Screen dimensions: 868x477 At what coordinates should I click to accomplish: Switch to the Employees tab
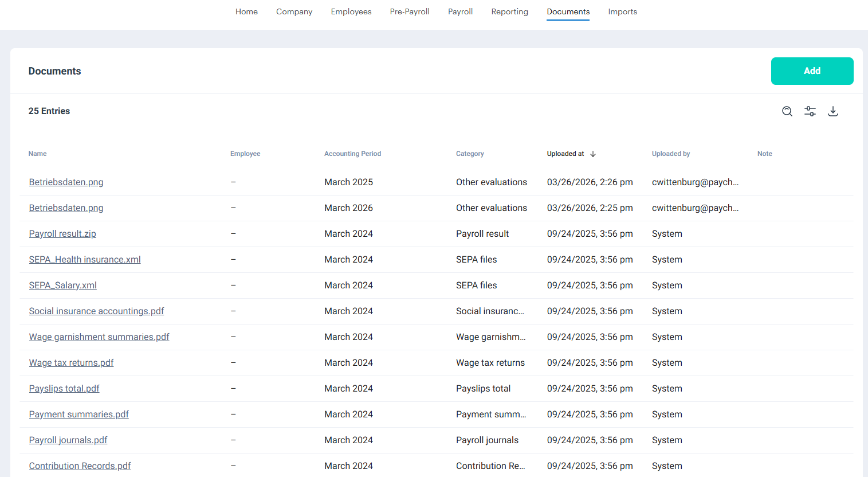tap(351, 11)
